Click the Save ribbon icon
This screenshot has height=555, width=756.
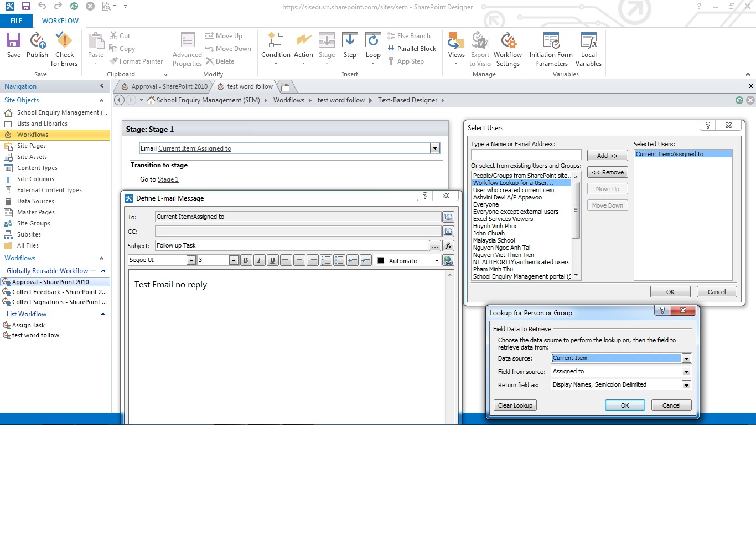tap(14, 45)
